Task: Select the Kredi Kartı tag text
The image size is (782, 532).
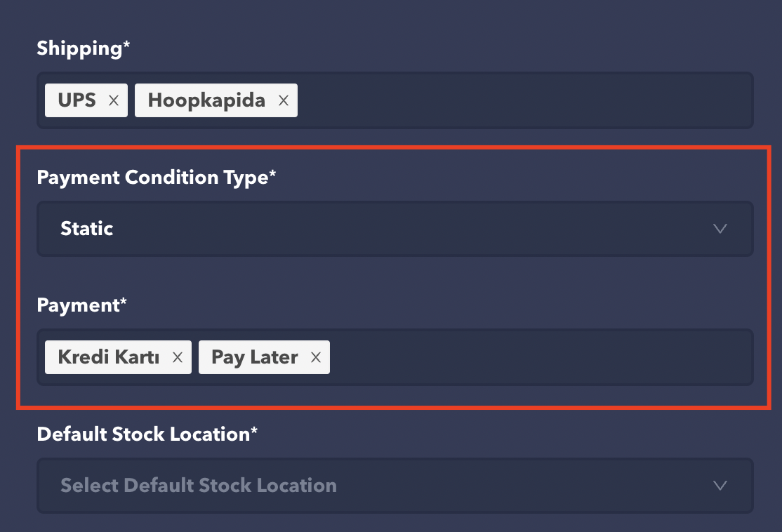Action: pyautogui.click(x=109, y=357)
